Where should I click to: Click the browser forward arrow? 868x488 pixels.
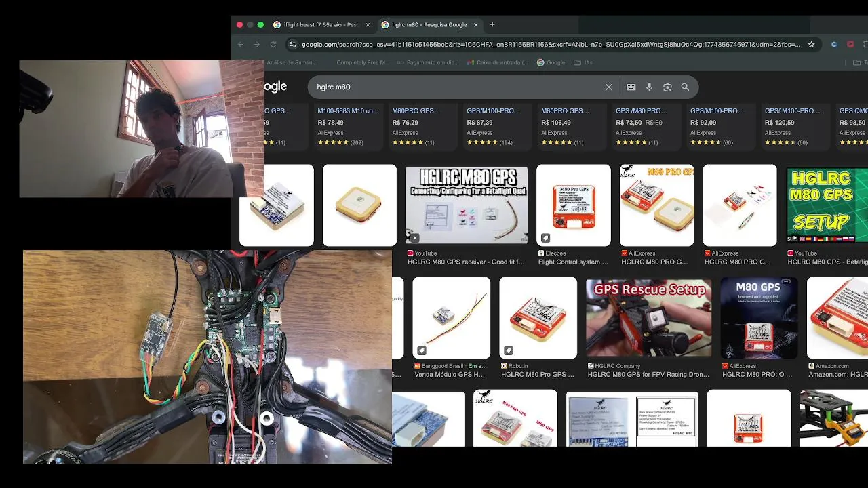point(256,45)
